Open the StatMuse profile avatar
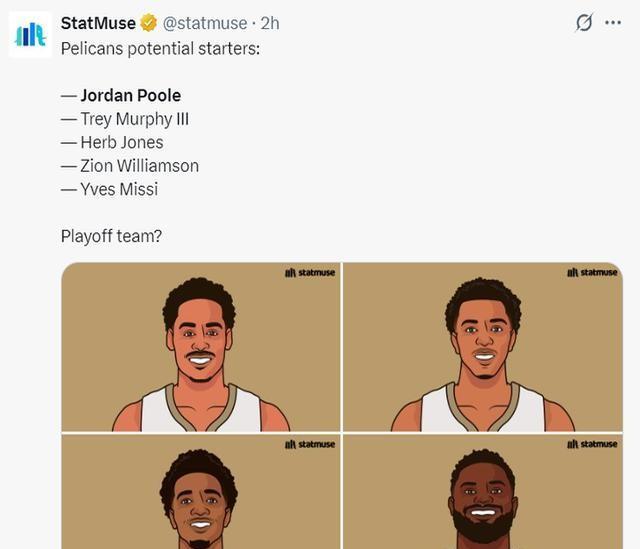This screenshot has height=549, width=640. click(x=30, y=35)
